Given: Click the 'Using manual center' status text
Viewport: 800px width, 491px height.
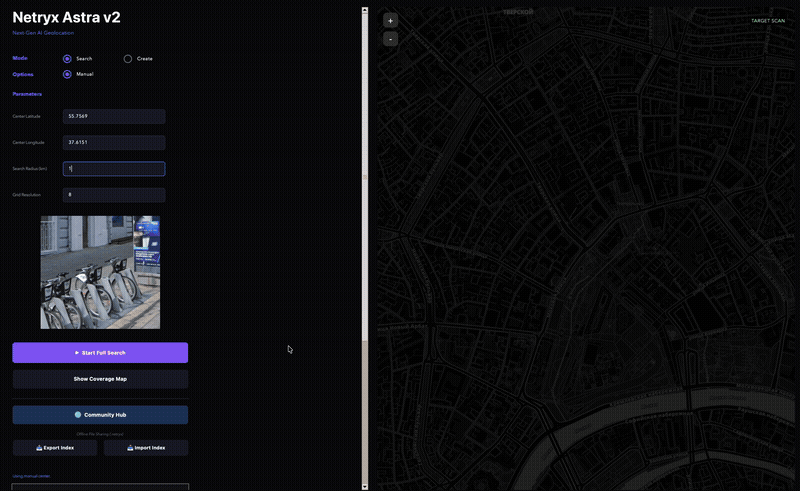Looking at the screenshot, I should point(31,476).
